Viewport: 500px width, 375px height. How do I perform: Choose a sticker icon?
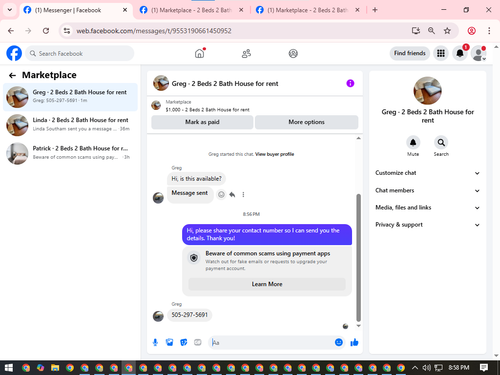pyautogui.click(x=184, y=342)
